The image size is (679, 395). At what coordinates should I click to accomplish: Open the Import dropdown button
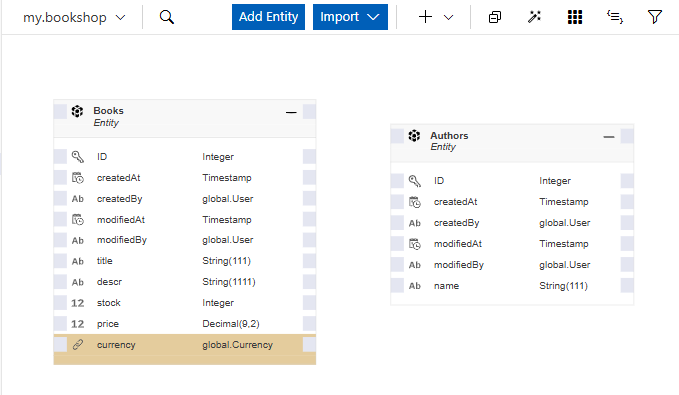click(x=350, y=17)
